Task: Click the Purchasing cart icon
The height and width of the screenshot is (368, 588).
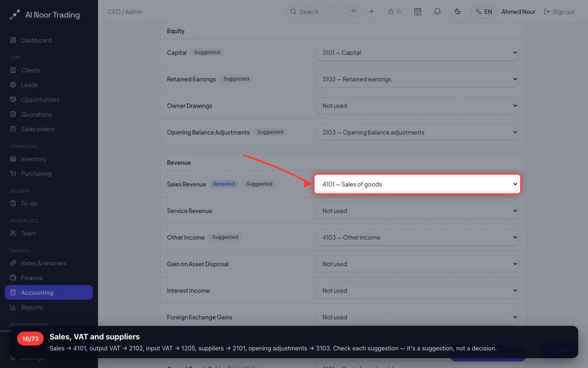Action: pos(13,173)
